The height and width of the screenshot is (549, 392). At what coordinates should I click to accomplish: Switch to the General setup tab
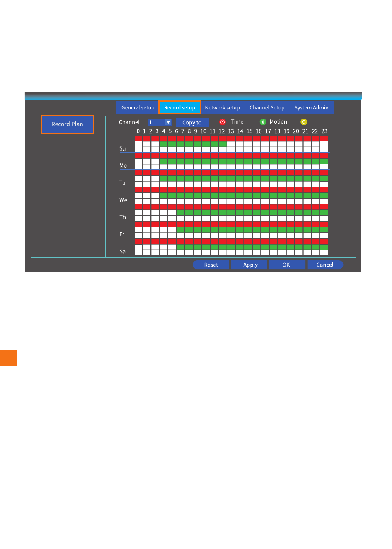(x=138, y=107)
